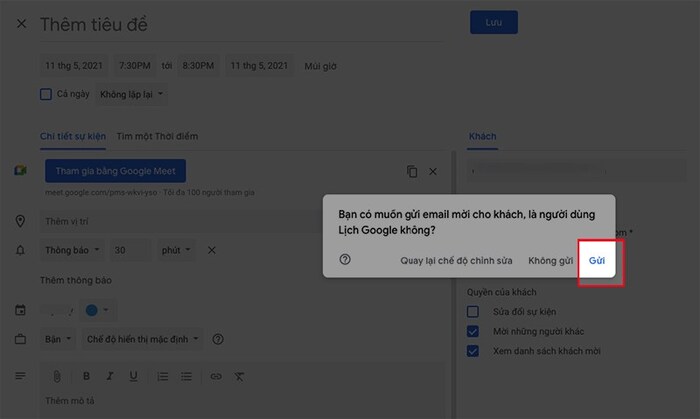Delete the 30 phút notification
Image resolution: width=700 pixels, height=419 pixels.
211,249
